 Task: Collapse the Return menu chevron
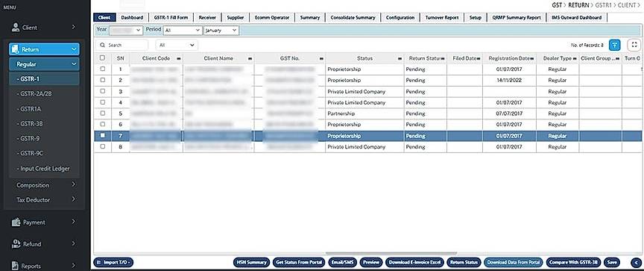(x=74, y=49)
